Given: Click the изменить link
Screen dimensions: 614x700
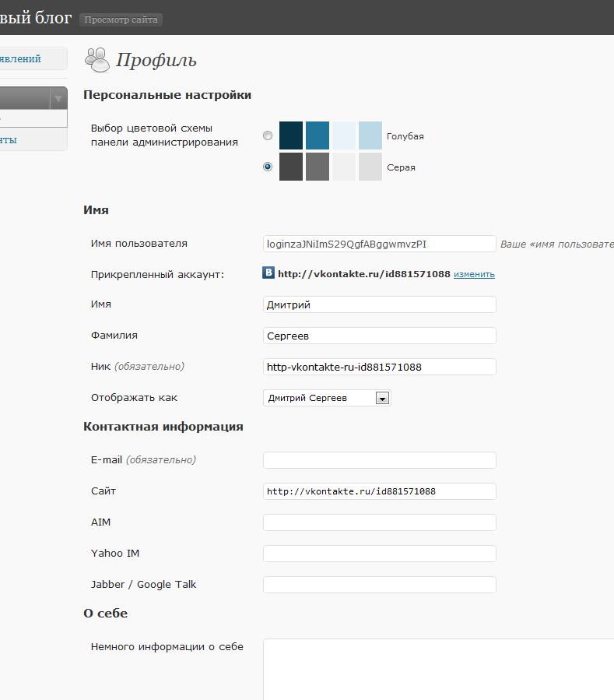Looking at the screenshot, I should [x=474, y=274].
